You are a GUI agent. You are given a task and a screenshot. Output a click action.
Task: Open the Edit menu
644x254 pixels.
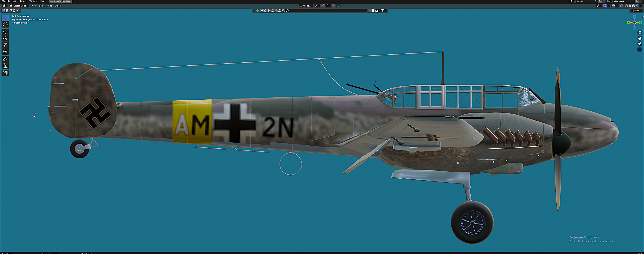click(14, 1)
